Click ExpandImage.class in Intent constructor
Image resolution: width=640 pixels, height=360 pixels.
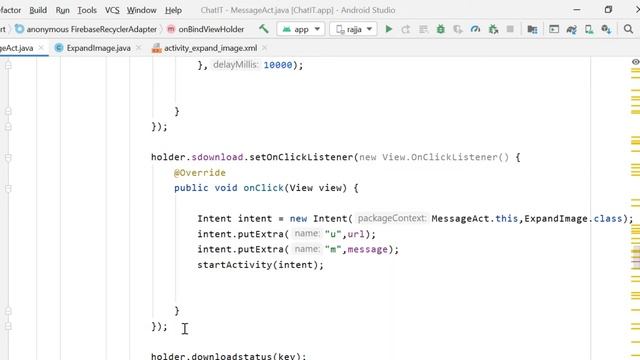(x=573, y=219)
